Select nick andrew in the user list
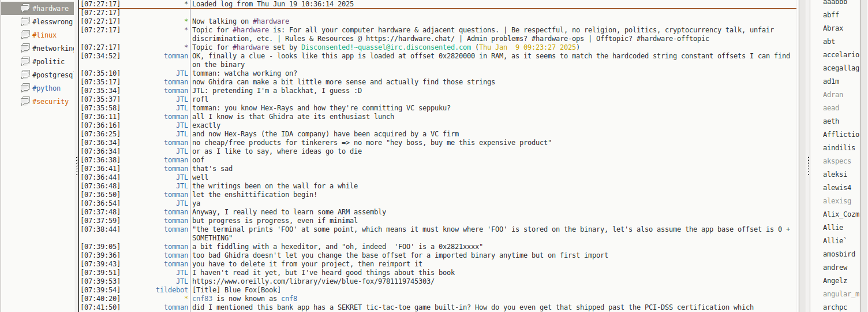 click(x=835, y=268)
